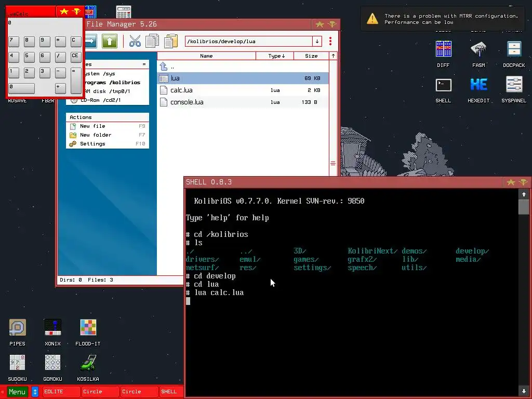Click the paste clipboard icon in File Manager
Viewport: 532px width, 399px height.
(x=170, y=42)
